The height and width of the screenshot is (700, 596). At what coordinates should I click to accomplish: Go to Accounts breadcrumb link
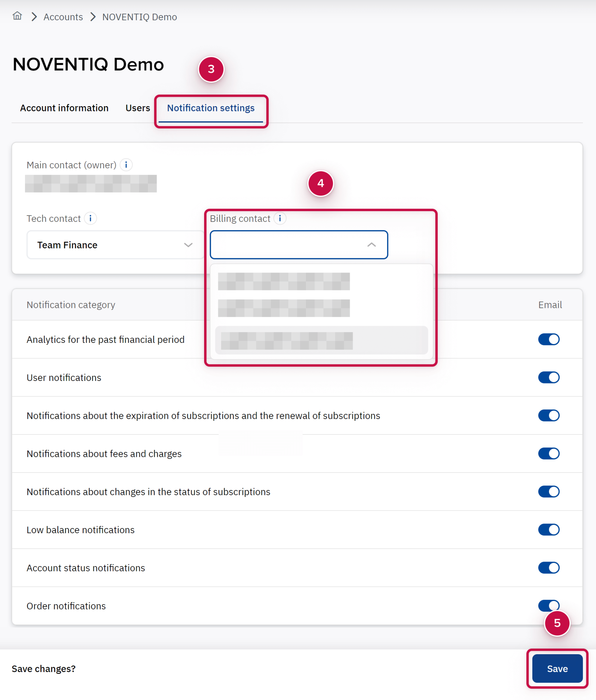(63, 17)
